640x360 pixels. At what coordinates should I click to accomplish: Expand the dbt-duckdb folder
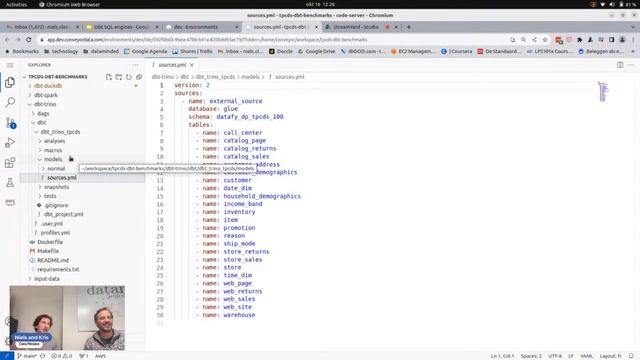point(48,86)
